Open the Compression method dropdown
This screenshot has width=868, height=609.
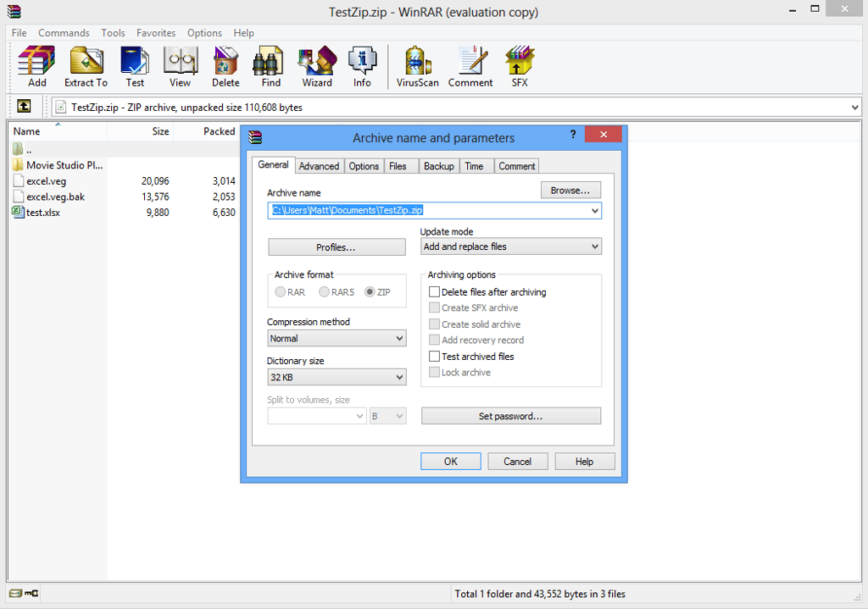[x=337, y=339]
